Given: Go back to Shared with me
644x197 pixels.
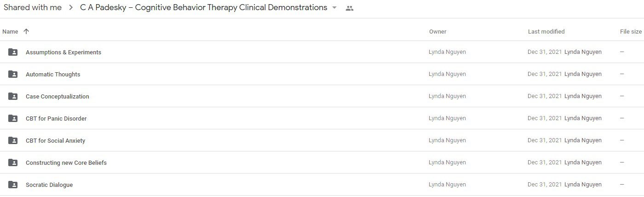Looking at the screenshot, I should click(x=33, y=7).
